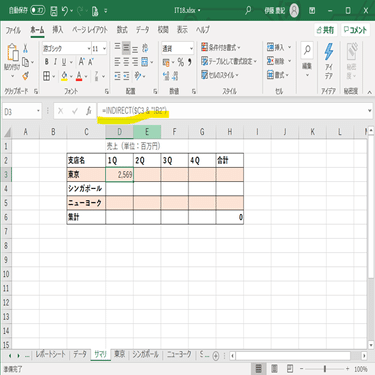The image size is (375, 375).
Task: Click the wrap text icon
Action: [145, 48]
